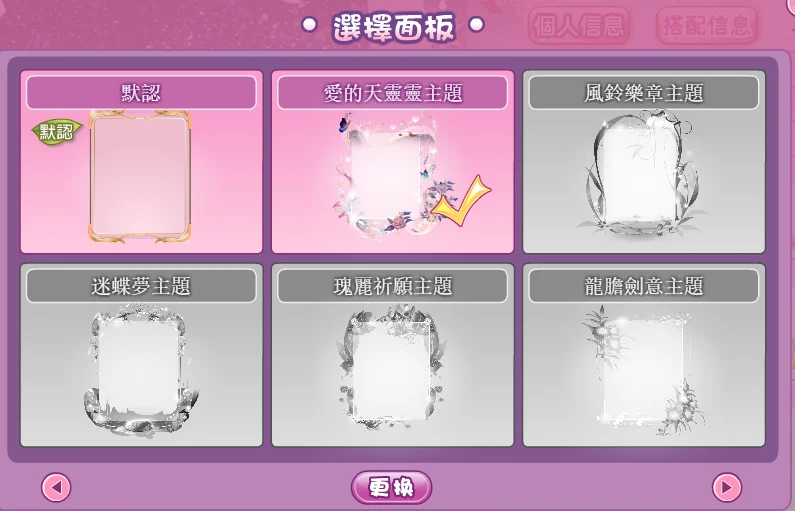This screenshot has height=511, width=795.
Task: Click the 龍膽劍意主題 title bar
Action: click(644, 286)
